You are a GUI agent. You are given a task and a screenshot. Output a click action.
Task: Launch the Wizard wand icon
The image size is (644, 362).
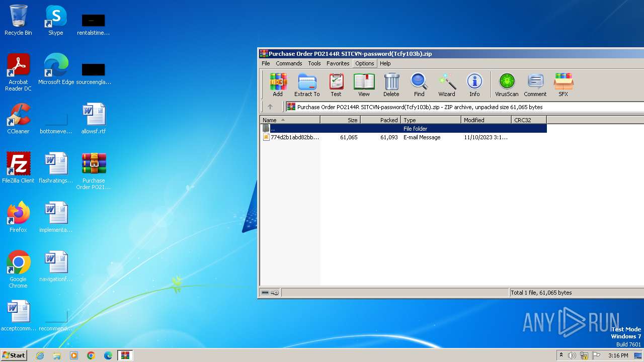tap(447, 84)
